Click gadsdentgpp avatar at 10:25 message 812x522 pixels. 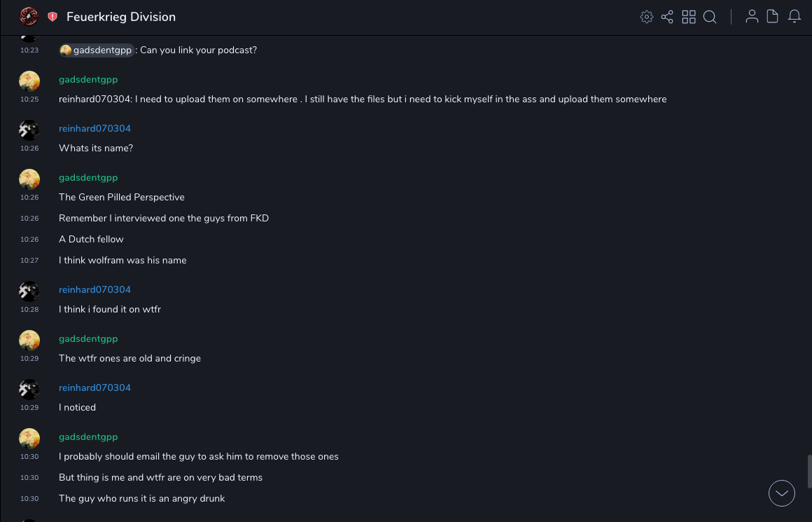pos(29,81)
